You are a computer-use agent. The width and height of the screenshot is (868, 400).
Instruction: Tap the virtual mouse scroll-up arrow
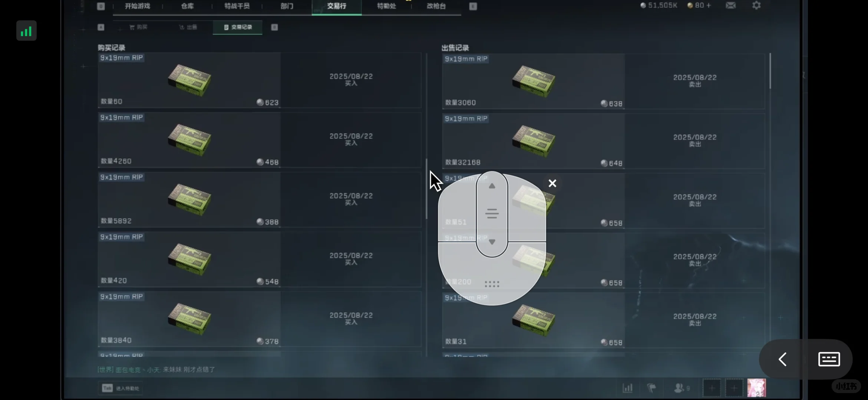[492, 186]
